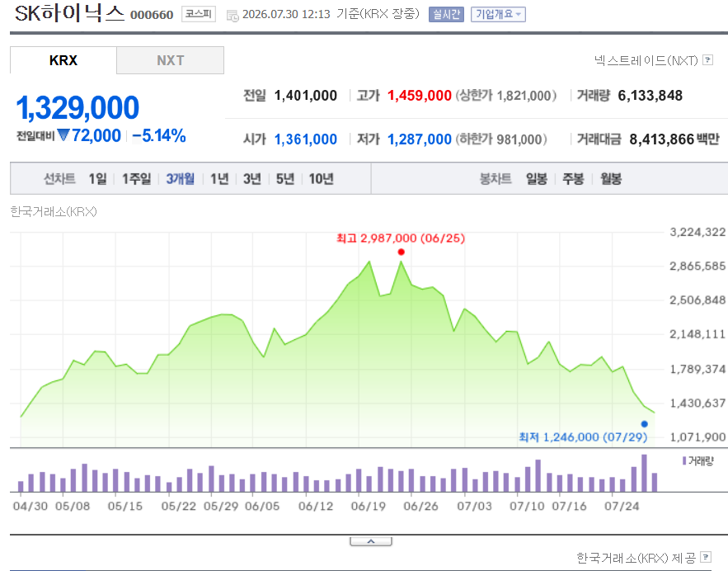This screenshot has width=728, height=571.
Task: Click the 04/30 date axis label
Action: point(31,506)
